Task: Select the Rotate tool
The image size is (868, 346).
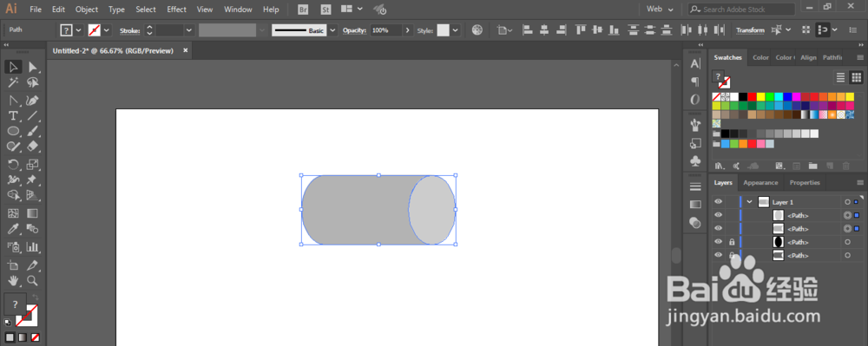Action: [13, 164]
